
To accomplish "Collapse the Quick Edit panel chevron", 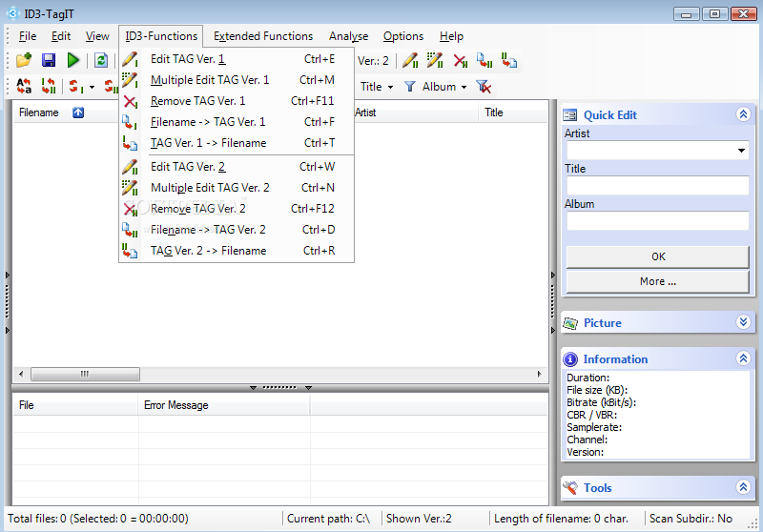I will (x=743, y=114).
